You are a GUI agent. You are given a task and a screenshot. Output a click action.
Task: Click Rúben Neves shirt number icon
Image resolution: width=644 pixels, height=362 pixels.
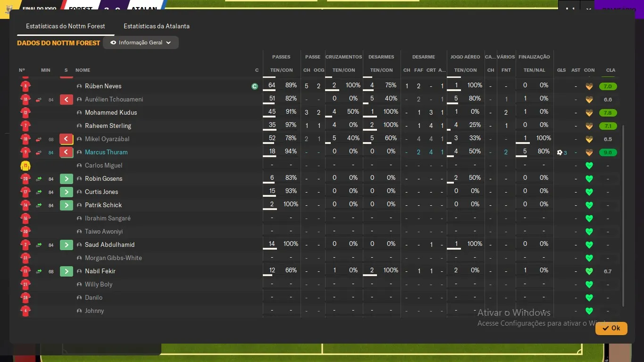(25, 86)
